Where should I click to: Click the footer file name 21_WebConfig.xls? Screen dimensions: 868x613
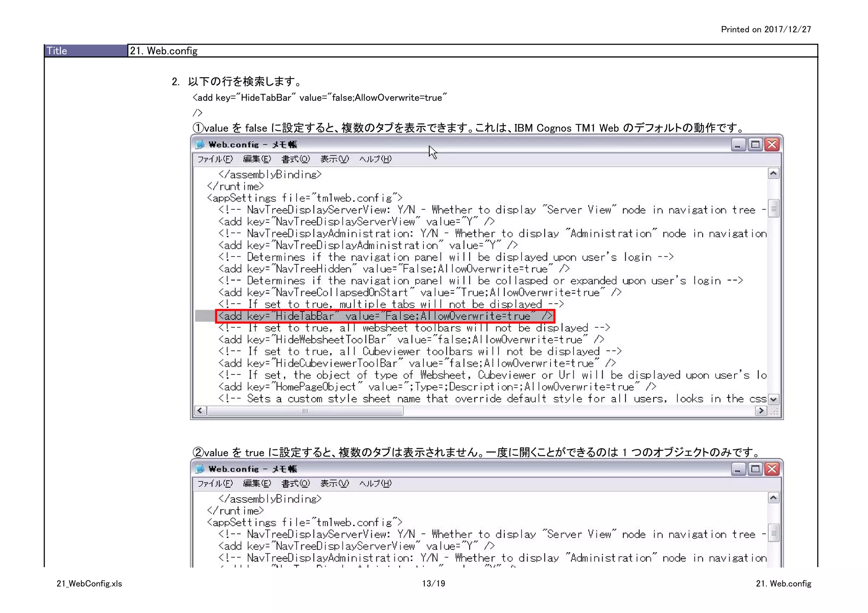pyautogui.click(x=89, y=583)
